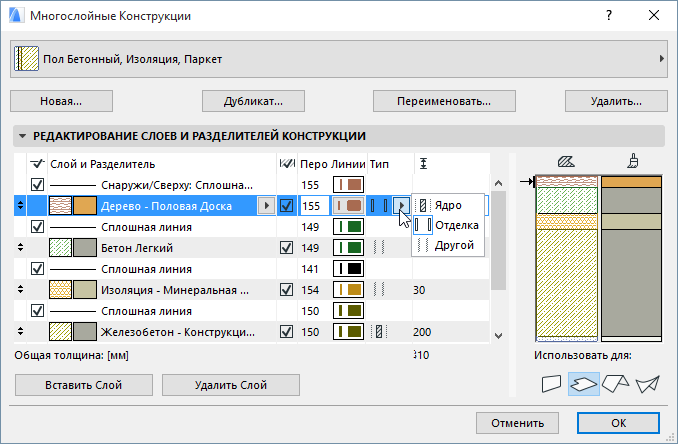
Task: Toggle end line checkbox for Дерево - Половая Доска
Action: click(x=287, y=206)
